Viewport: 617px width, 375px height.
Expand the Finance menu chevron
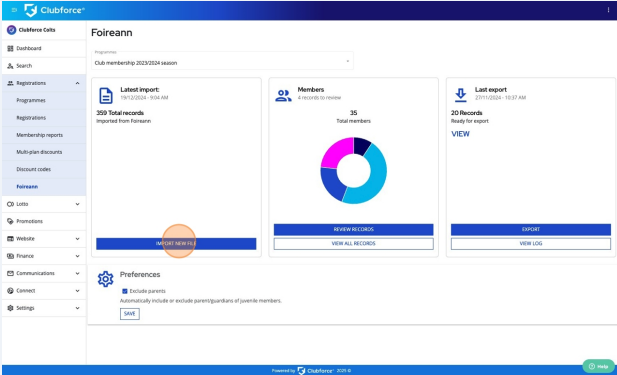pyautogui.click(x=78, y=256)
